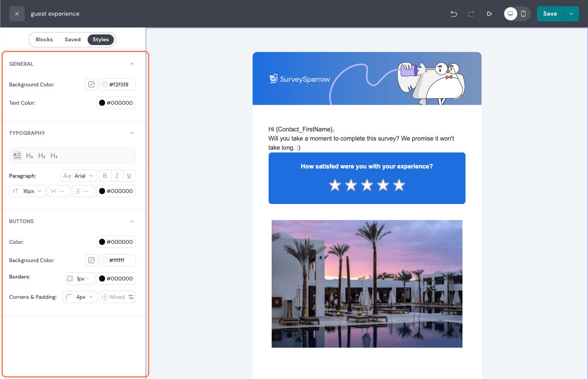Screen dimensions: 588x379
Task: Select the H1 heading style icon
Action: [x=29, y=156]
